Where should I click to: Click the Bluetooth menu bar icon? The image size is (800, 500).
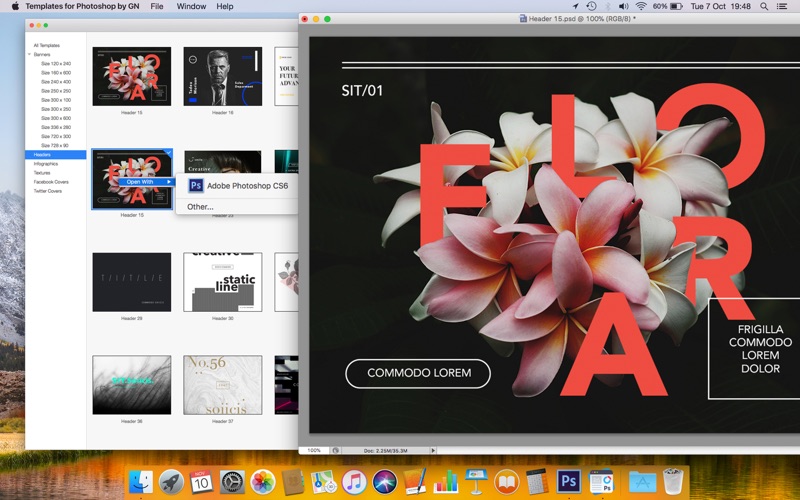click(x=608, y=6)
